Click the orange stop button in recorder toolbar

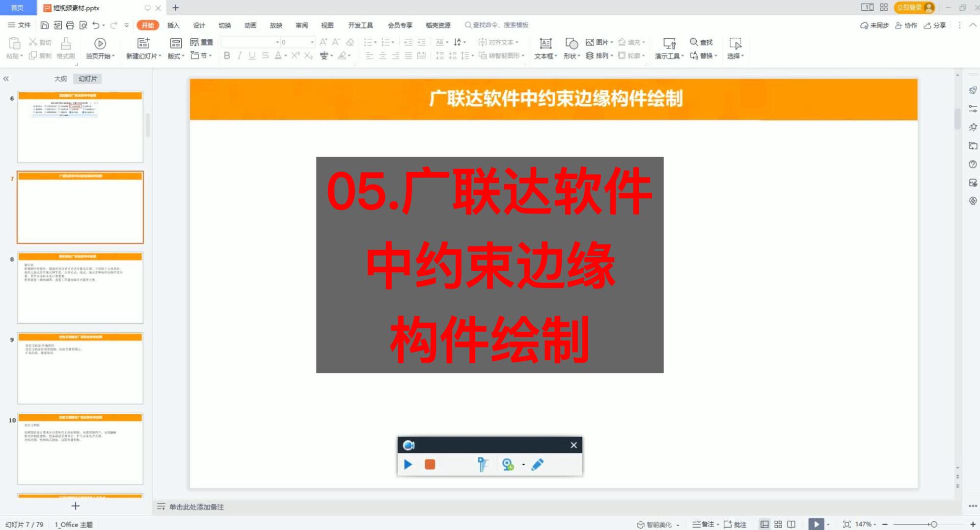tap(430, 464)
